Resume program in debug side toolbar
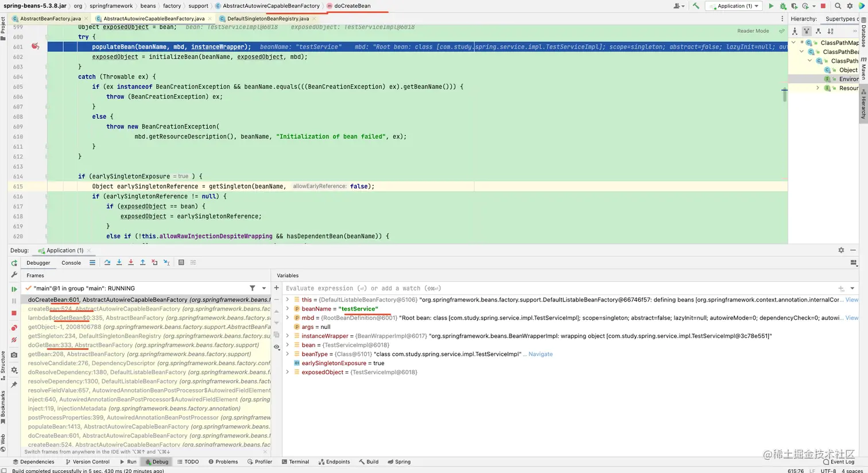The height and width of the screenshot is (473, 868). [14, 289]
